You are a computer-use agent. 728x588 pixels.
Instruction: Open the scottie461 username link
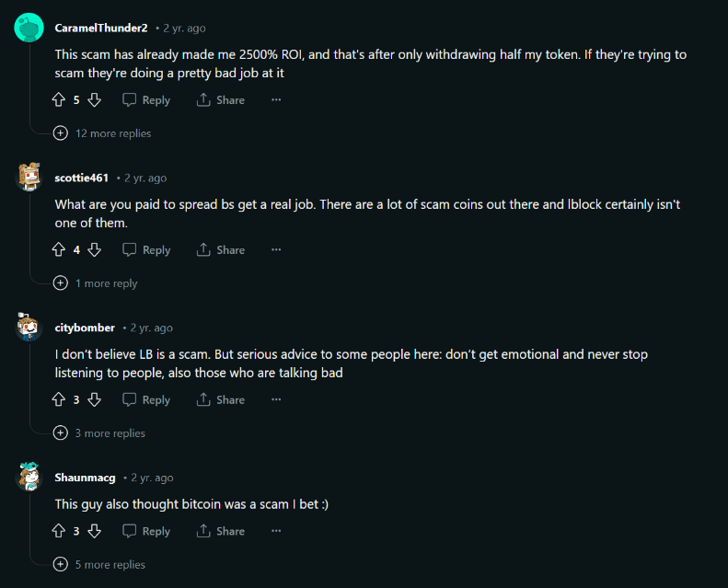(x=82, y=178)
